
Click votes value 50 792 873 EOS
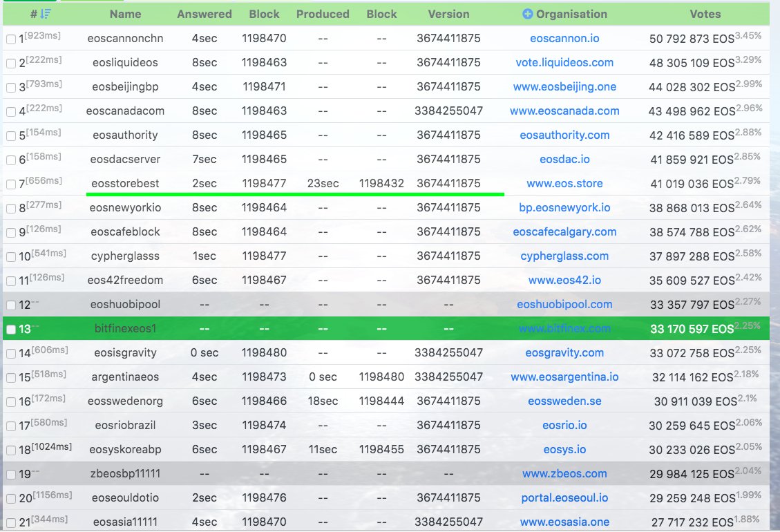(x=692, y=39)
